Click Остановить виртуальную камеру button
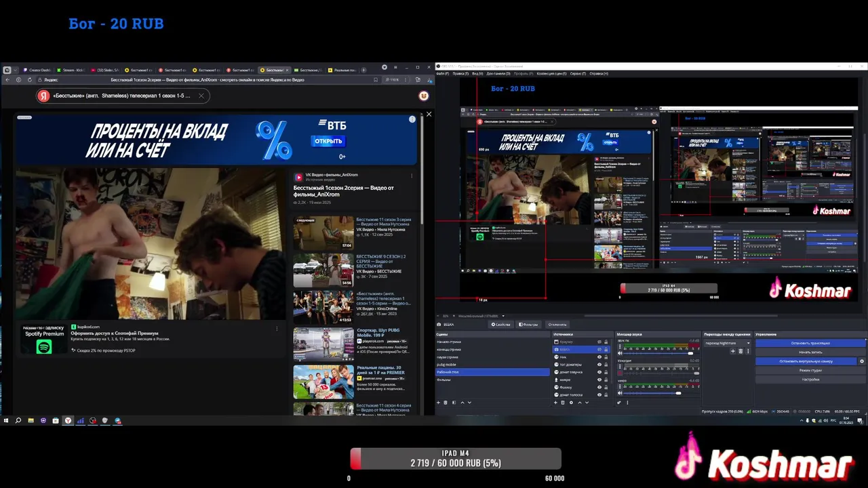The image size is (868, 488). 805,361
